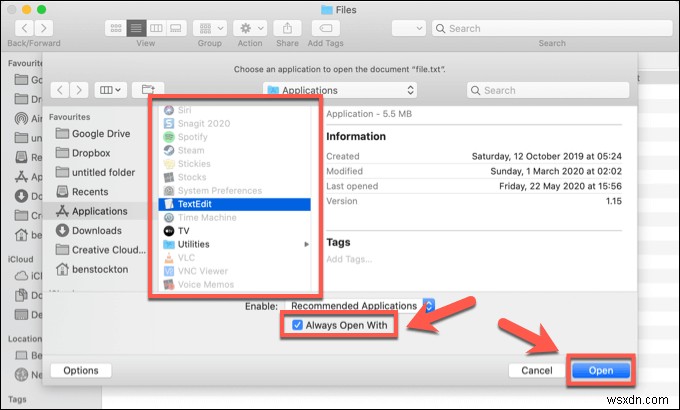Click the Cancel button
The image size is (680, 410).
click(537, 371)
